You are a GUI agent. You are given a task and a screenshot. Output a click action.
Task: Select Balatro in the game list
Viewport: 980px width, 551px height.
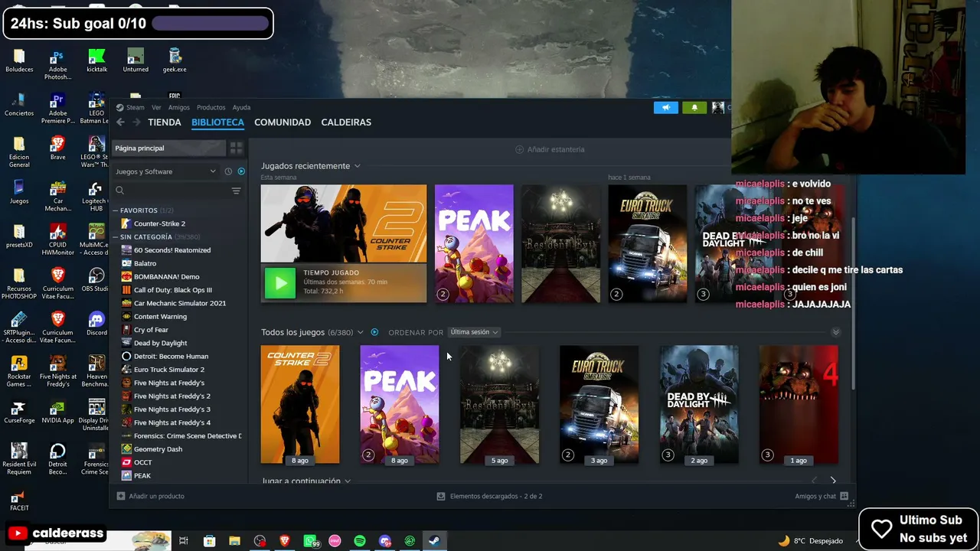click(x=145, y=263)
